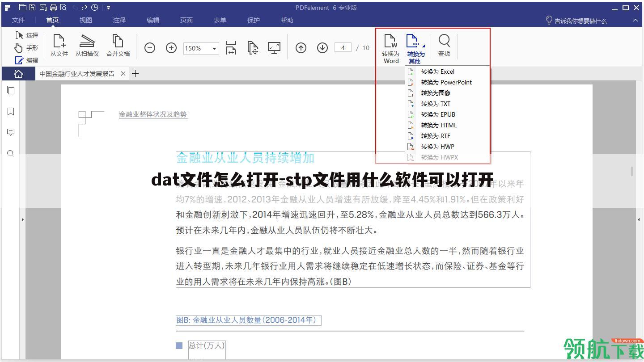Select 转换为 Excel menu entry
Screen dimensions: 644x362
447,72
